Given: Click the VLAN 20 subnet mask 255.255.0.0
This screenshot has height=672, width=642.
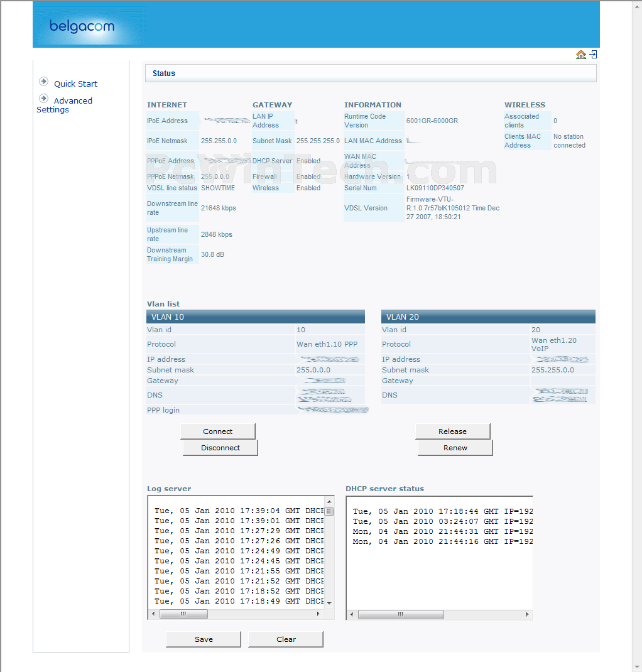Looking at the screenshot, I should click(552, 370).
